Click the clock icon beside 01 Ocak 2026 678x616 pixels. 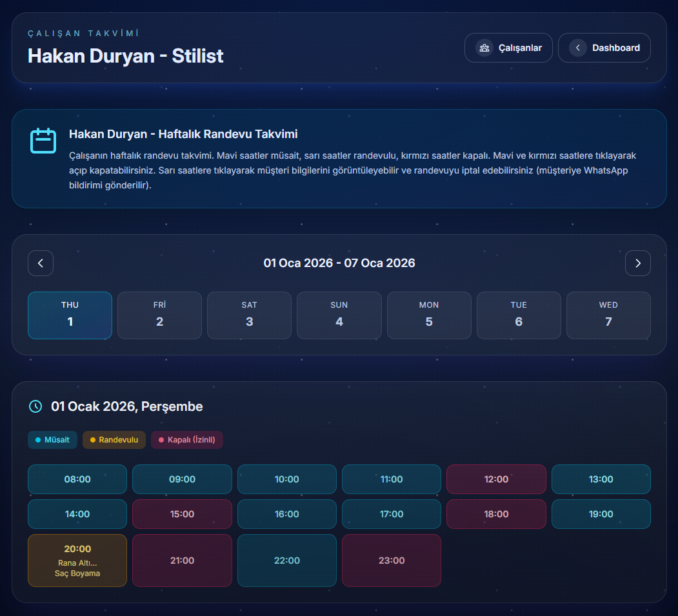click(x=35, y=406)
